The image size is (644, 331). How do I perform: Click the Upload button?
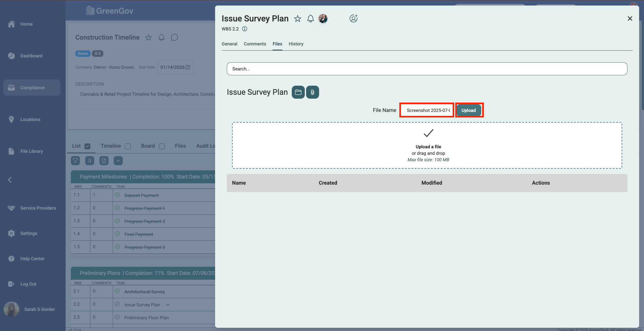coord(469,110)
